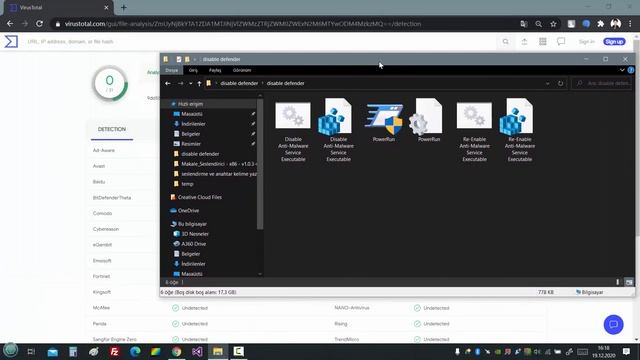The width and height of the screenshot is (640, 360).
Task: Click the Sign in link on VirusTotal
Action: tap(587, 42)
